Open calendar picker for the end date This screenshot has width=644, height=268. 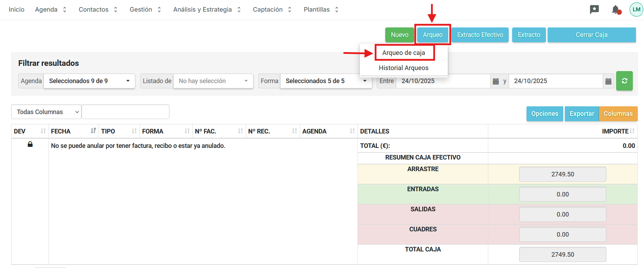click(608, 81)
